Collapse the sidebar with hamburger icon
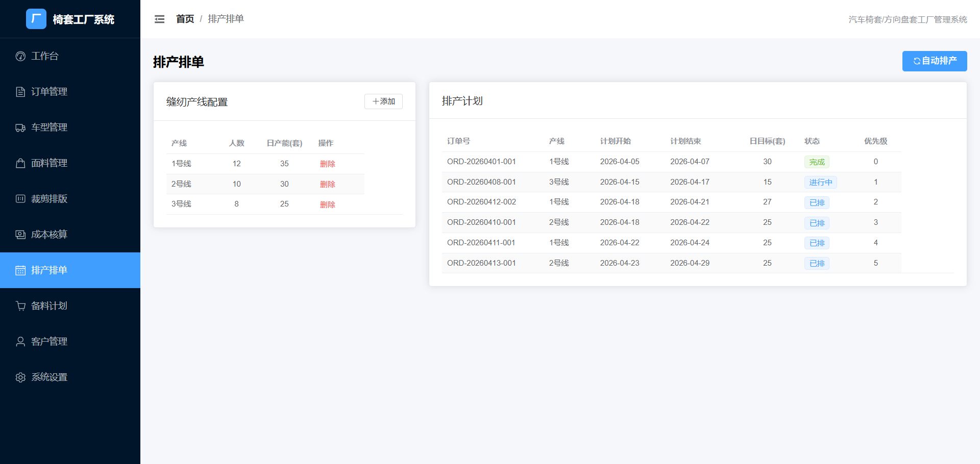This screenshot has height=464, width=980. (159, 19)
